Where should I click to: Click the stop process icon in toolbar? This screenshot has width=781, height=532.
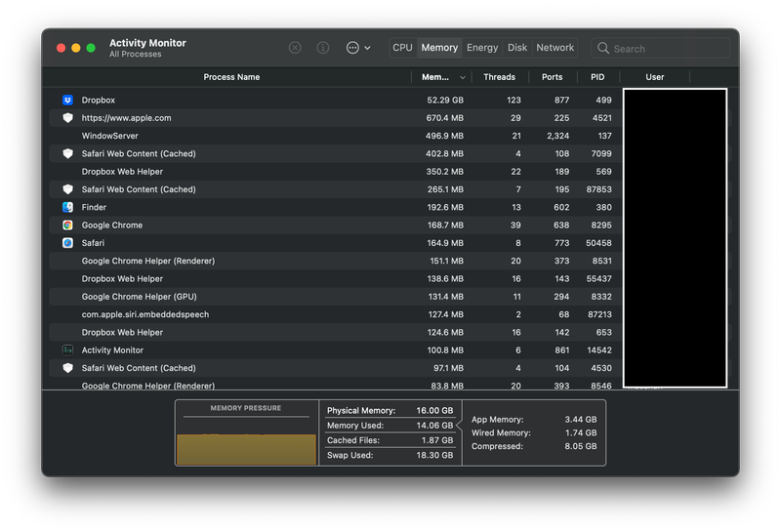295,48
